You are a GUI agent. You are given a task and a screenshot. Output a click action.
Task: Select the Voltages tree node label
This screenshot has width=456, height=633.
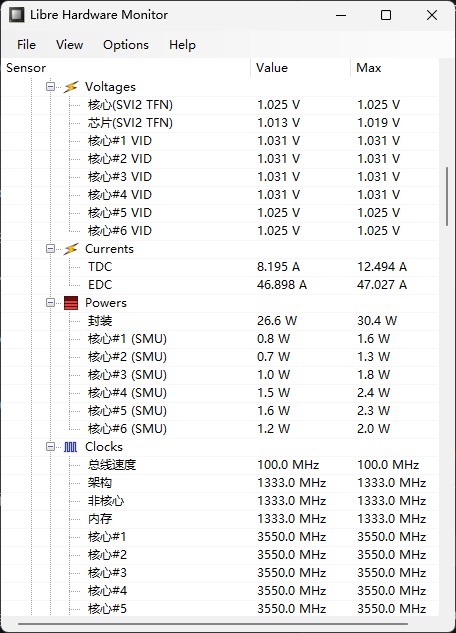pyautogui.click(x=110, y=87)
